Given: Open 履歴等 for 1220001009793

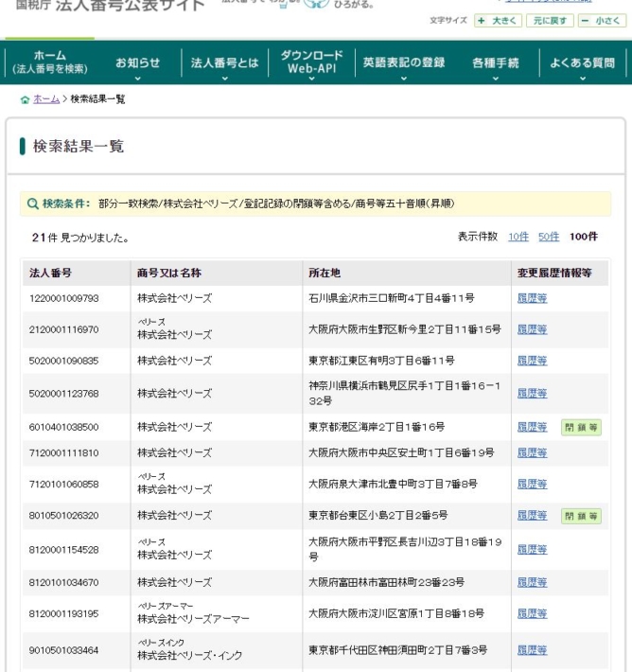Looking at the screenshot, I should click(532, 298).
